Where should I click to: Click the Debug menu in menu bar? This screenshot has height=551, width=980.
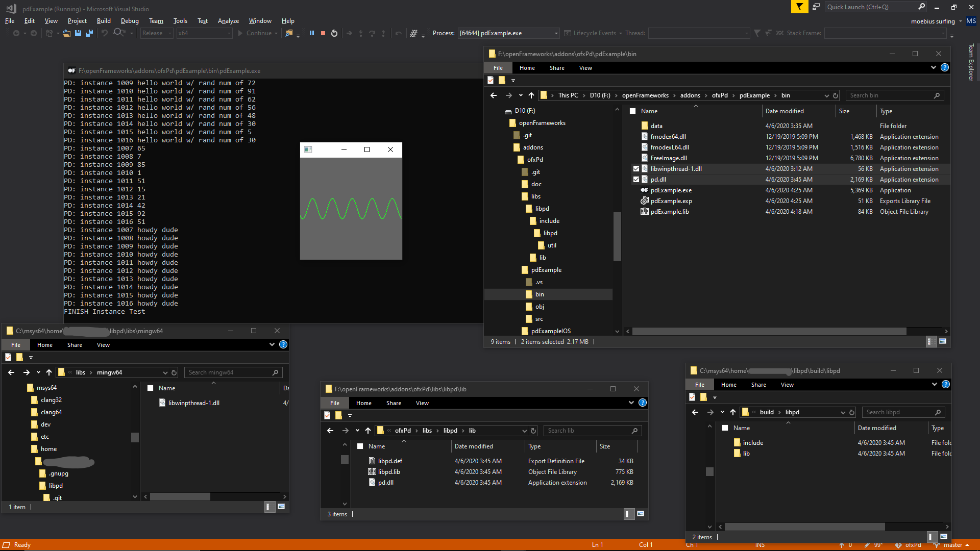click(129, 21)
